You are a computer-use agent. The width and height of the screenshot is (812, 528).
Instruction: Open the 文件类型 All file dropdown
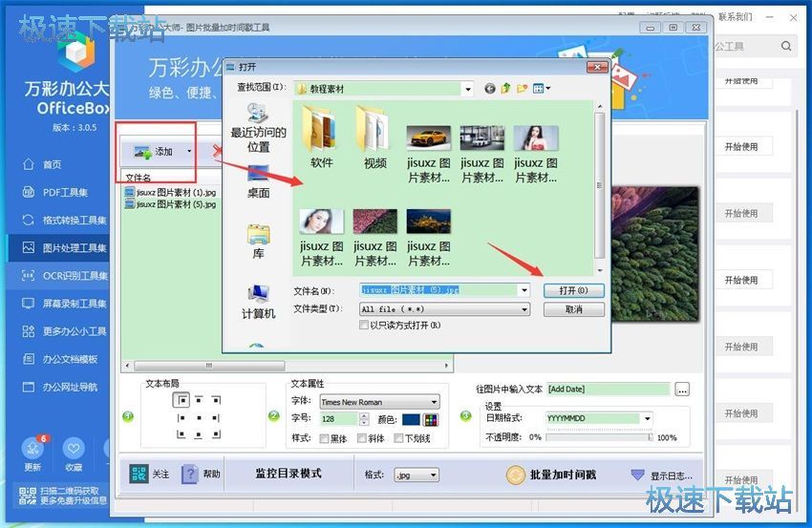tap(445, 309)
